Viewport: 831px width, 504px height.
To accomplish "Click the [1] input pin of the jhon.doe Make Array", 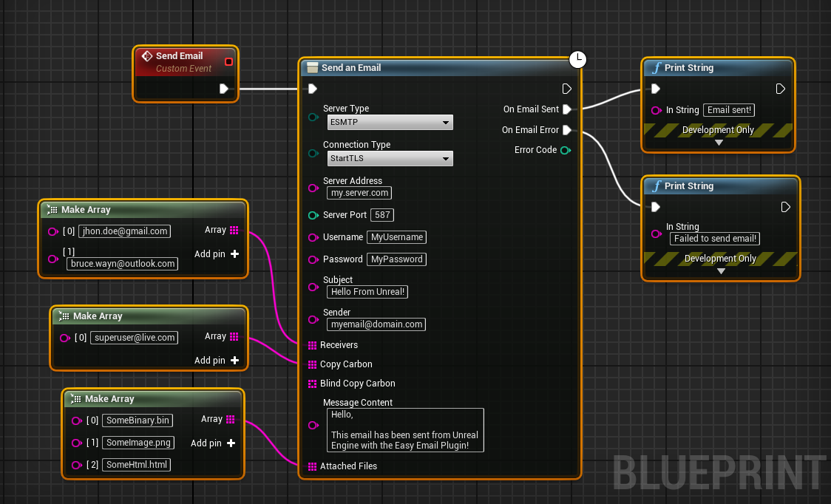I will (53, 259).
